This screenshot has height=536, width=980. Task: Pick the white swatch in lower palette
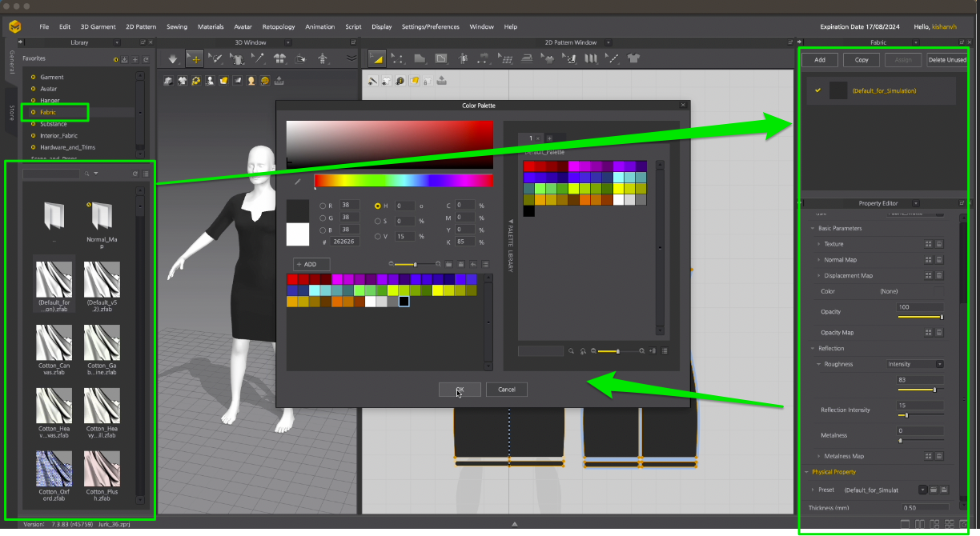tap(371, 302)
